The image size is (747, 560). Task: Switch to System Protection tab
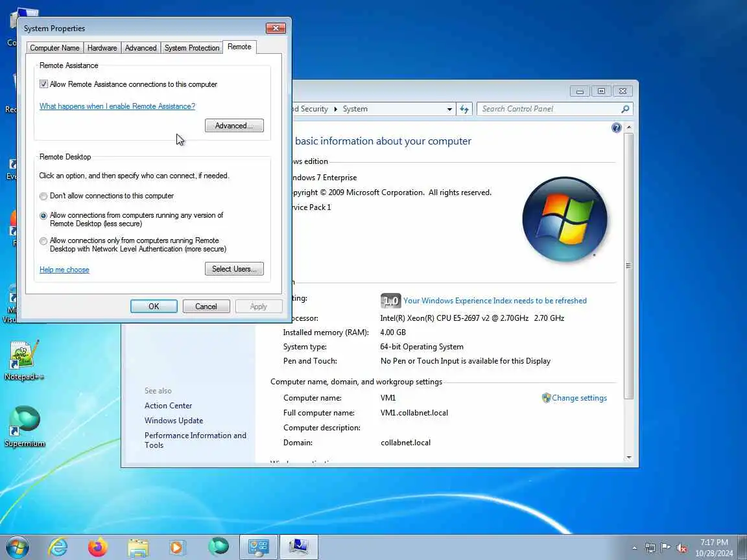click(192, 47)
